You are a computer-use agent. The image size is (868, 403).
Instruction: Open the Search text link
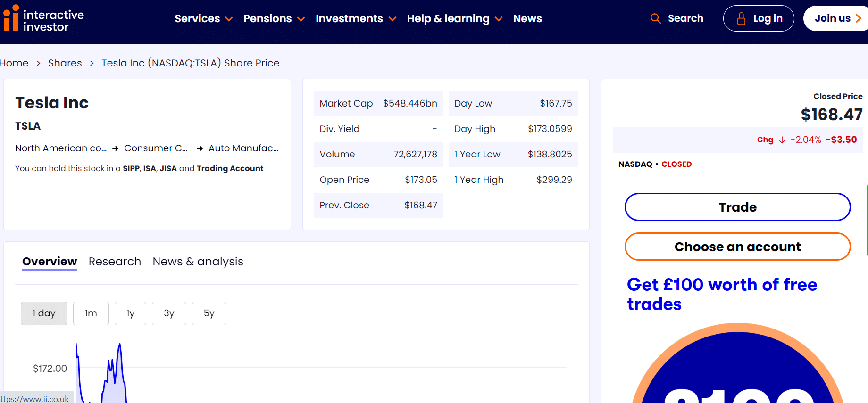click(x=685, y=18)
